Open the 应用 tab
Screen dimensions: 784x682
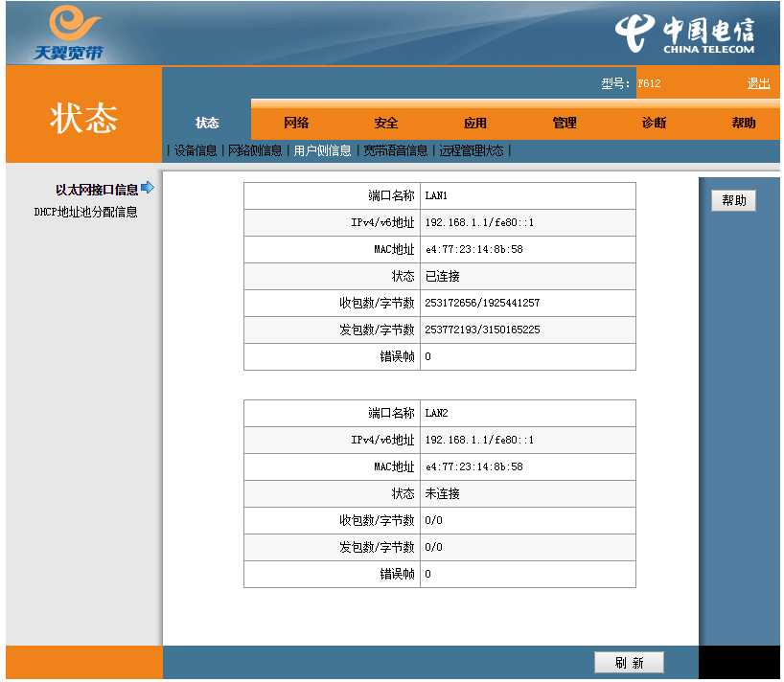[475, 123]
